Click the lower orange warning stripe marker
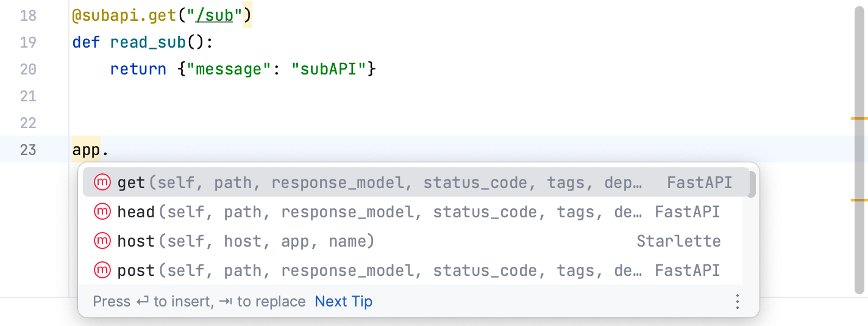The image size is (868, 326). (859, 200)
